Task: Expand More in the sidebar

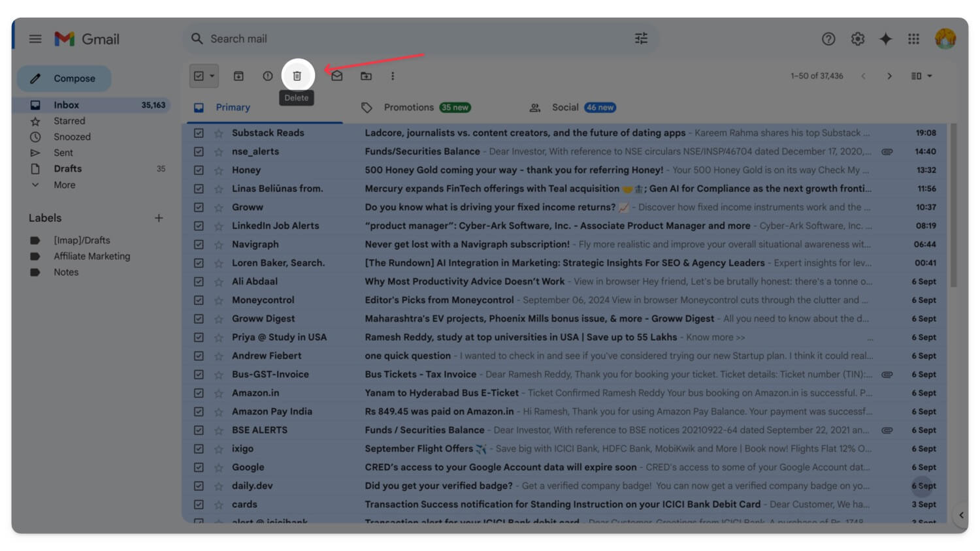Action: (x=63, y=185)
